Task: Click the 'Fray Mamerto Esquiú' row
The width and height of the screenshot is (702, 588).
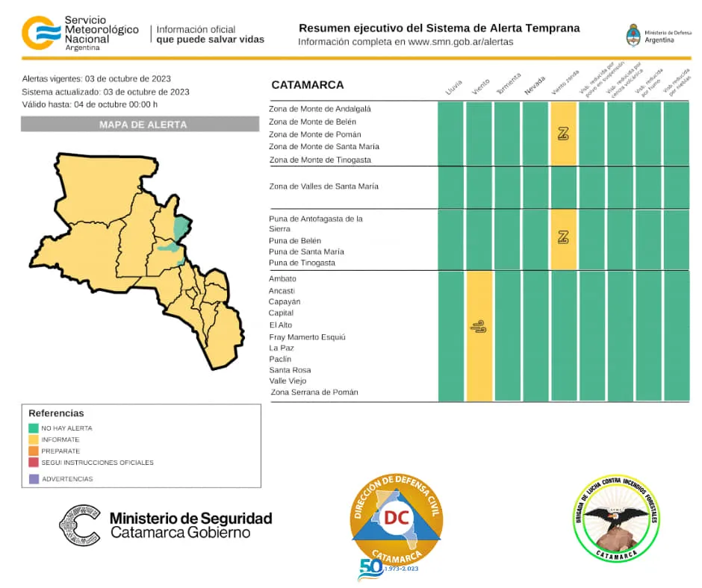Action: click(x=307, y=337)
